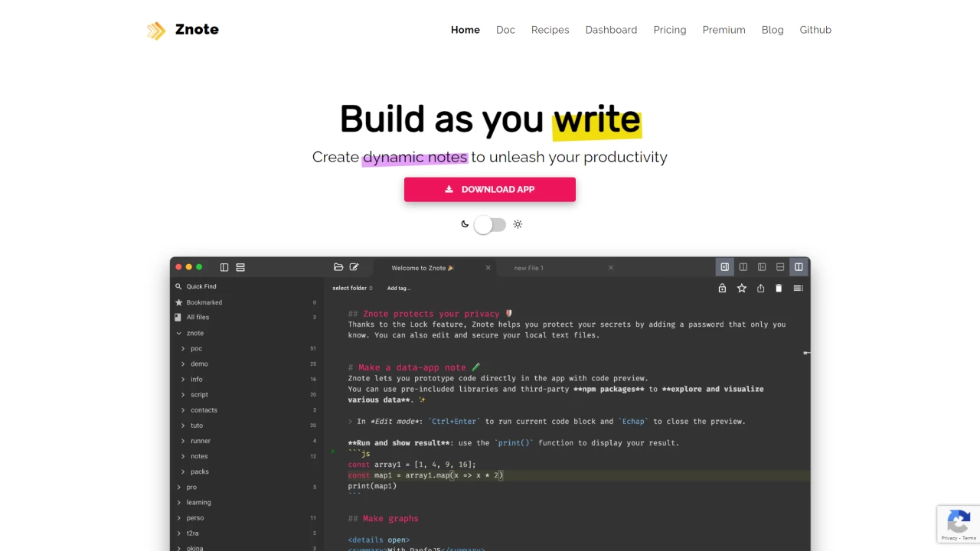Select the perso folder row
The image size is (980, 551).
pyautogui.click(x=245, y=517)
